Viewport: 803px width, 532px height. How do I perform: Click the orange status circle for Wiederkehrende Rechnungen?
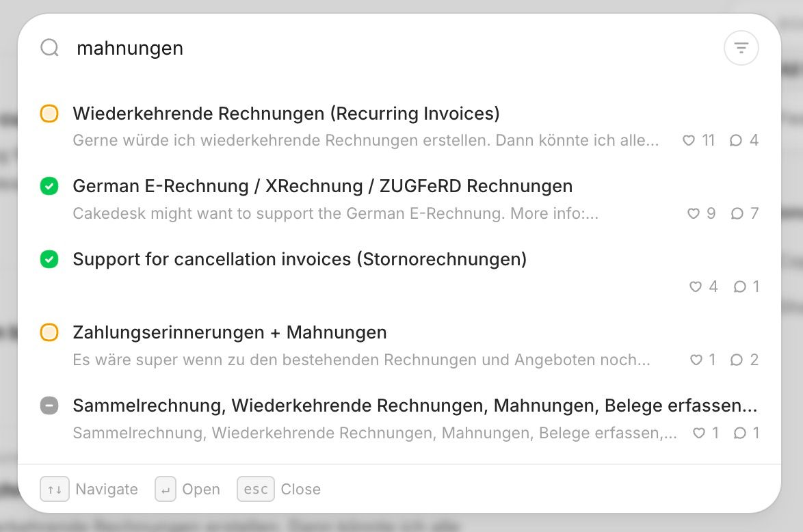click(x=49, y=114)
